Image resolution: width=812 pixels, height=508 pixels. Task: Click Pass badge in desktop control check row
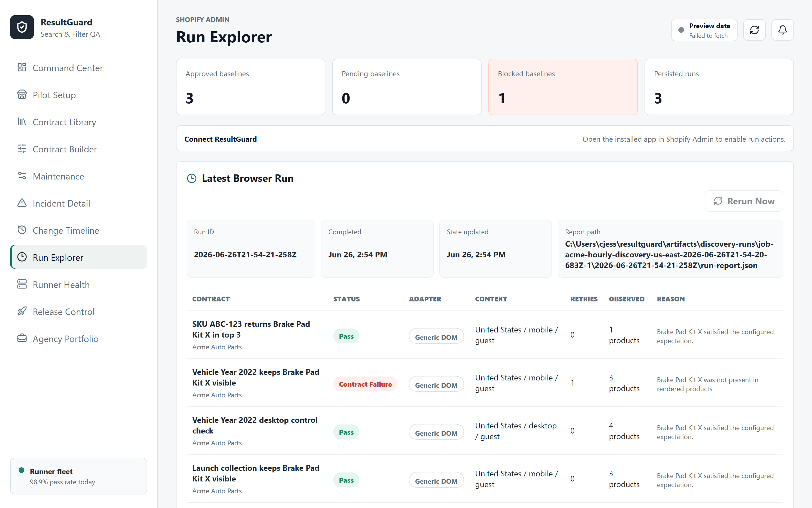pyautogui.click(x=346, y=432)
